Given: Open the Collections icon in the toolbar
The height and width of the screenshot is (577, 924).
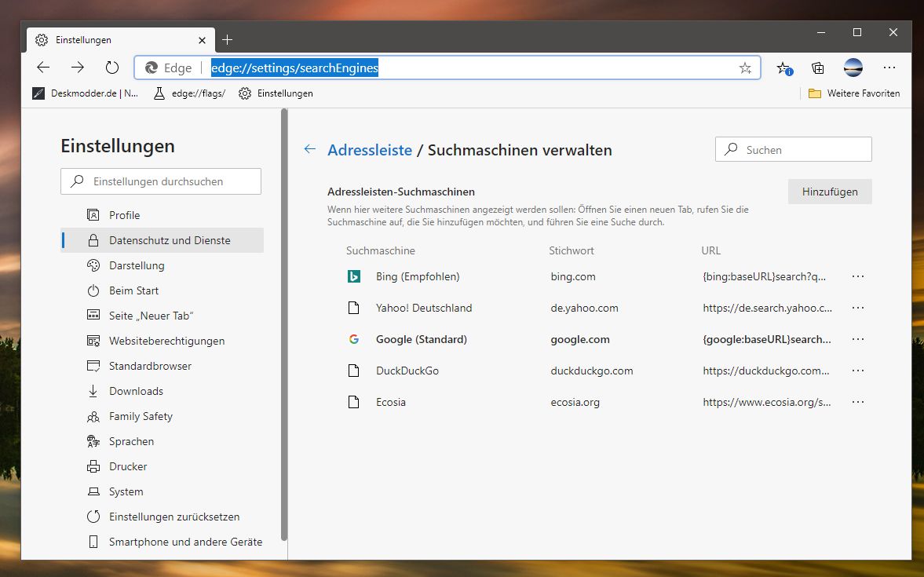Looking at the screenshot, I should 817,68.
